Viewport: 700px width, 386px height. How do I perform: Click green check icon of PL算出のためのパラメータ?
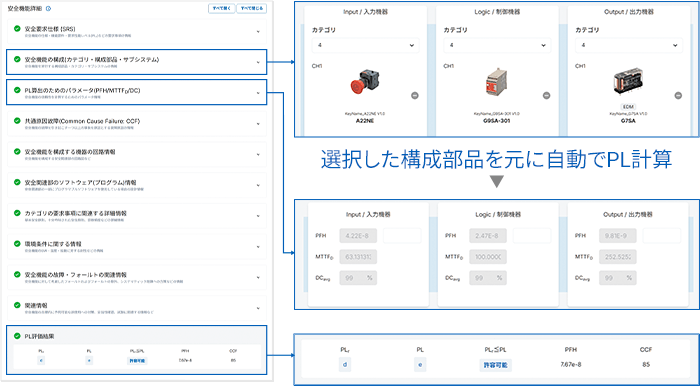17,90
